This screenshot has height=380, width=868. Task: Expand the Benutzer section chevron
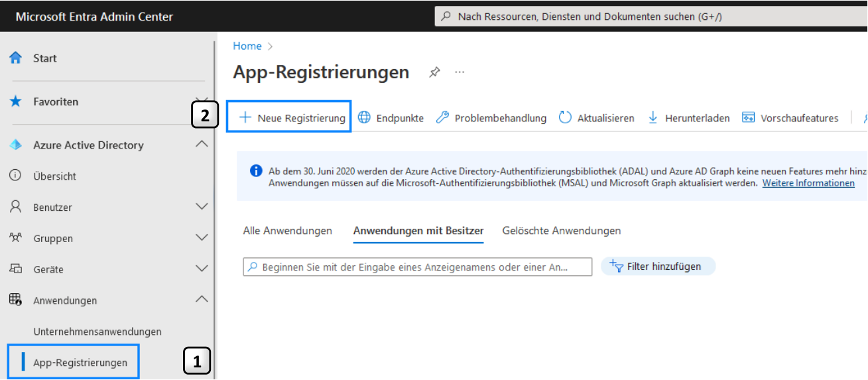(x=202, y=207)
